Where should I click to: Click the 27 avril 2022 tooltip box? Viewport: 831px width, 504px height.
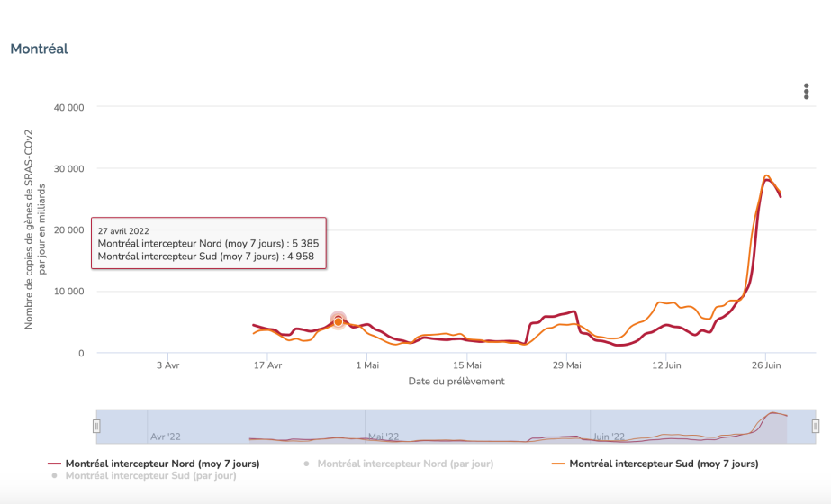208,243
